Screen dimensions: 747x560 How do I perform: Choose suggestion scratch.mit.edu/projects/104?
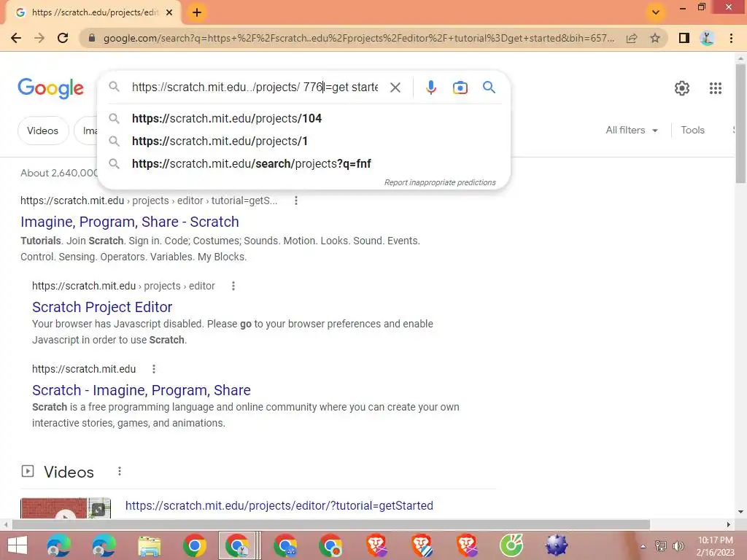(304, 118)
